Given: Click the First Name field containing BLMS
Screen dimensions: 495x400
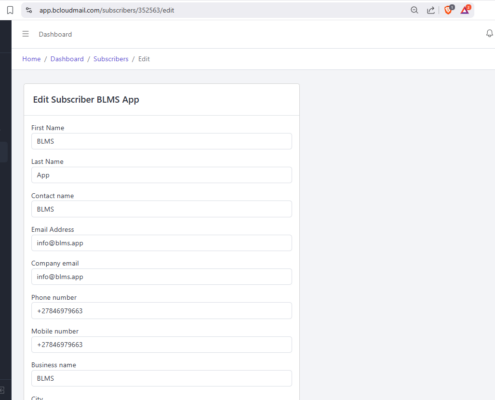Looking at the screenshot, I should pos(162,141).
